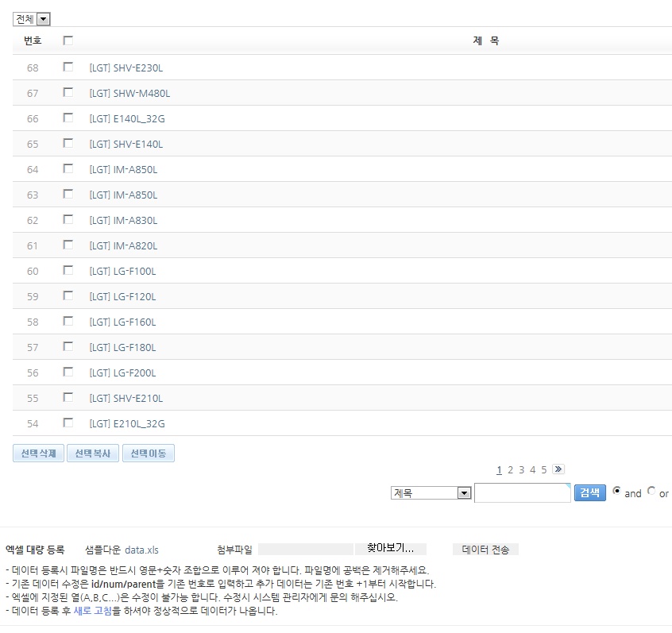Open the [LGT] SHV-E210L entry
672x633 pixels.
[x=126, y=398]
